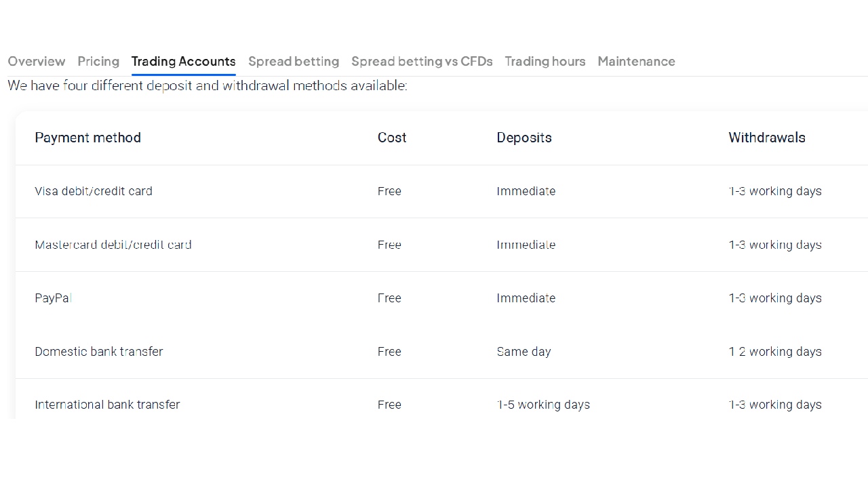Select International bank transfer row label
Viewport: 868px width, 488px height.
pyautogui.click(x=107, y=405)
